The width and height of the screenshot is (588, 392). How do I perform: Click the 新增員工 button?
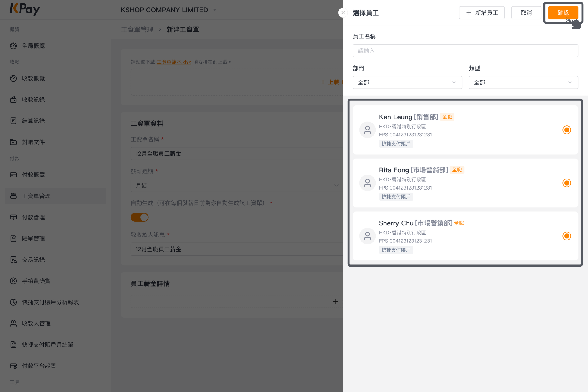click(482, 13)
